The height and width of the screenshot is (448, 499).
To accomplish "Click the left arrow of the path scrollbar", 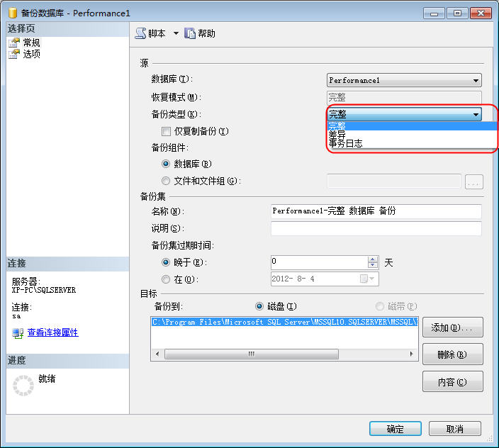I will pyautogui.click(x=157, y=354).
